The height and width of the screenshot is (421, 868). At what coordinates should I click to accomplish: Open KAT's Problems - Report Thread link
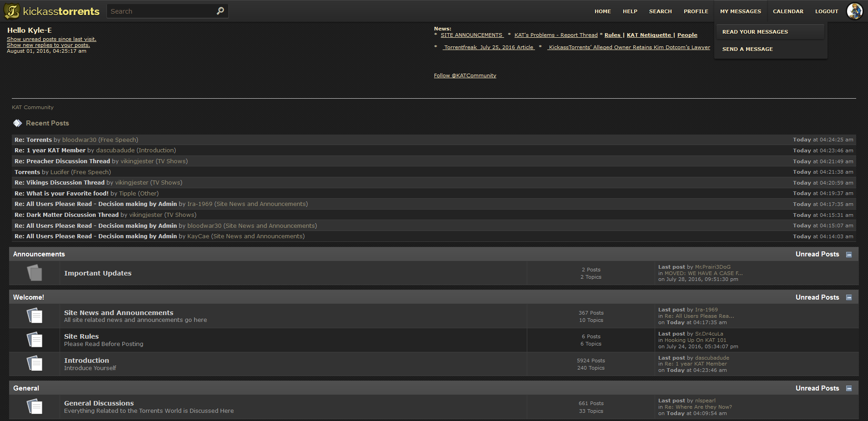pyautogui.click(x=556, y=35)
